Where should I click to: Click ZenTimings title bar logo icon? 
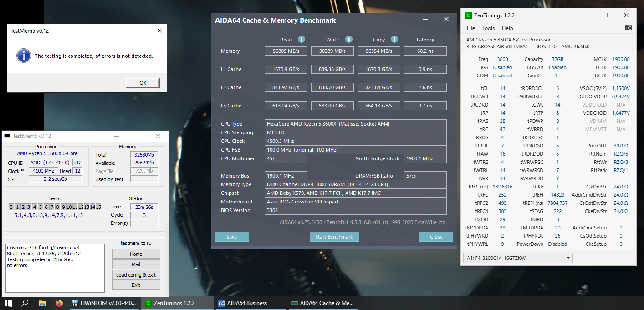tap(468, 15)
